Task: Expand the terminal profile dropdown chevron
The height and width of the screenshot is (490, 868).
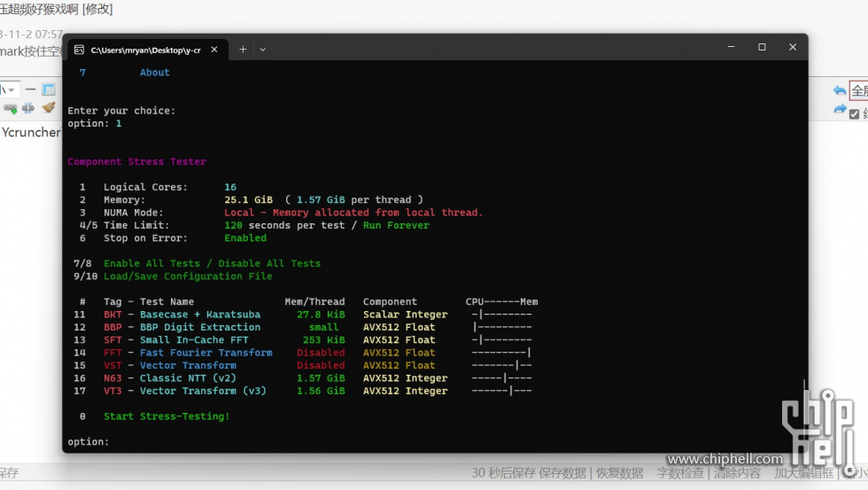Action: tap(262, 50)
